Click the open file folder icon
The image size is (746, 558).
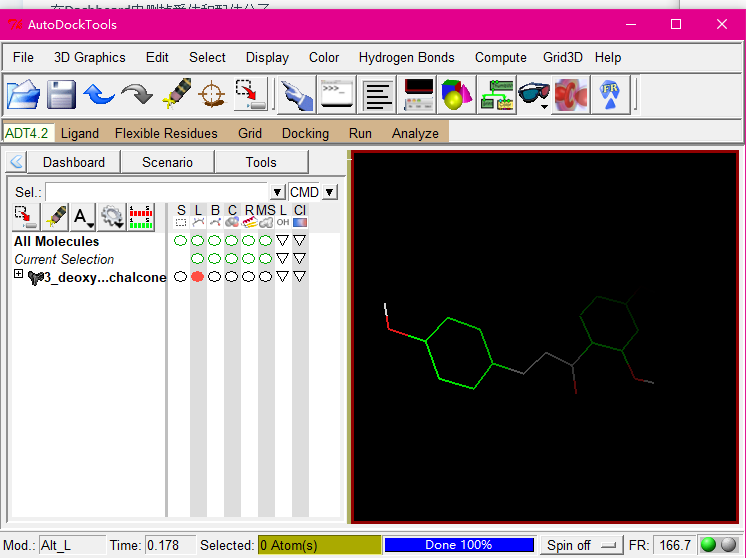pos(24,96)
